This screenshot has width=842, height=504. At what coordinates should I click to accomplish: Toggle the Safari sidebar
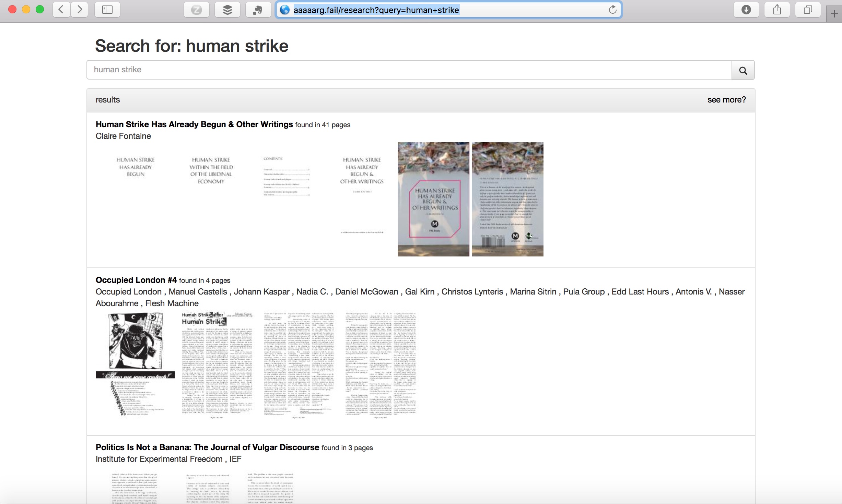107,10
